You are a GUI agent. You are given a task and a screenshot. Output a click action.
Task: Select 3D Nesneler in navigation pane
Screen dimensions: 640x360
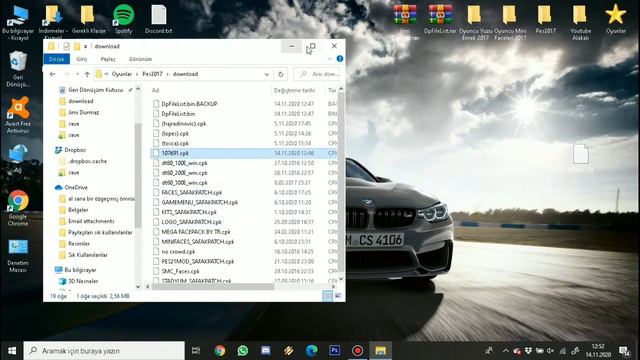83,281
